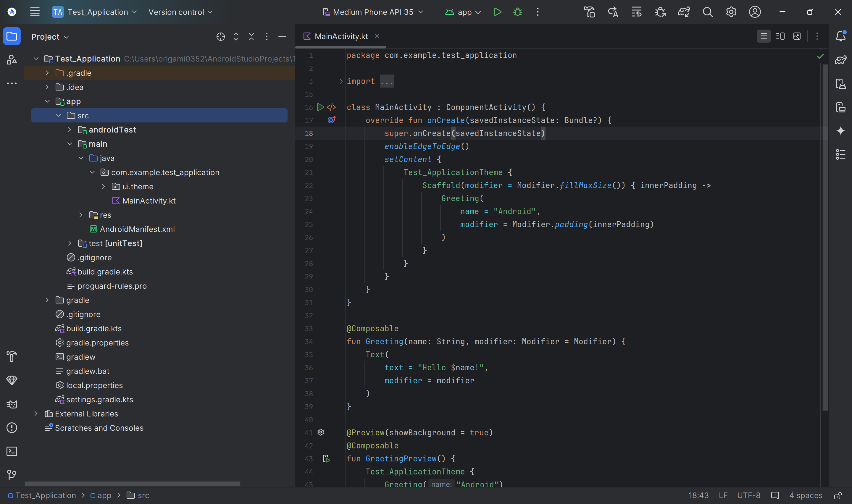Run the app with green play button

click(498, 12)
